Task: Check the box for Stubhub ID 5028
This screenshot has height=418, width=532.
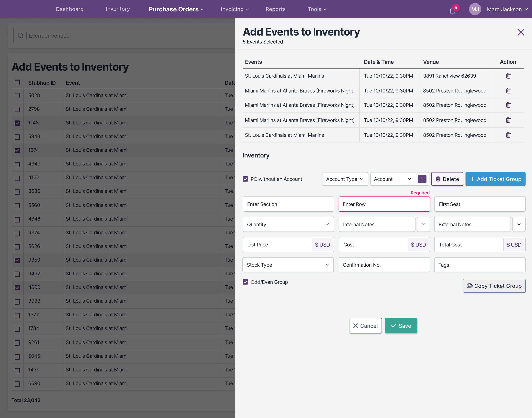Action: (x=17, y=95)
